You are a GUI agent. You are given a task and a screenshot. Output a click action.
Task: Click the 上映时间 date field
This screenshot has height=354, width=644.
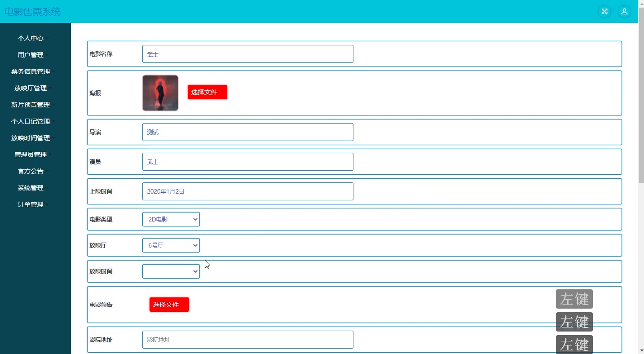[248, 191]
